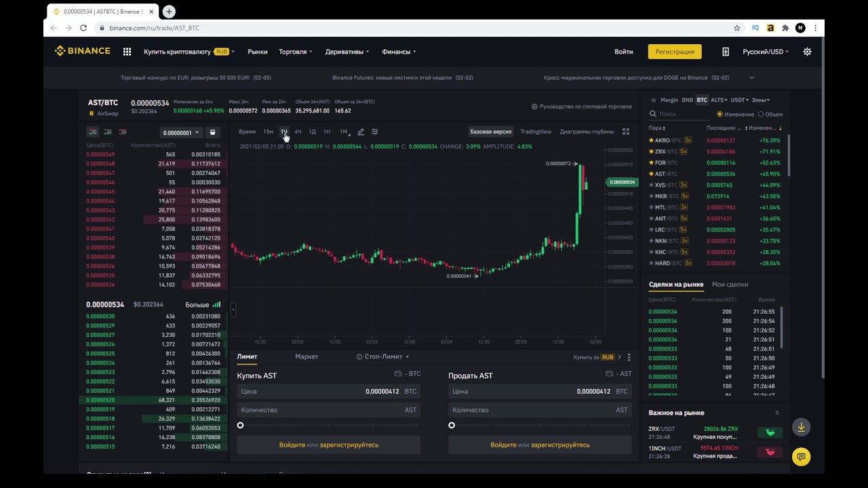Open the Стоп-Лимит order type dropdown
Viewport: 868px width, 488px height.
[x=383, y=357]
